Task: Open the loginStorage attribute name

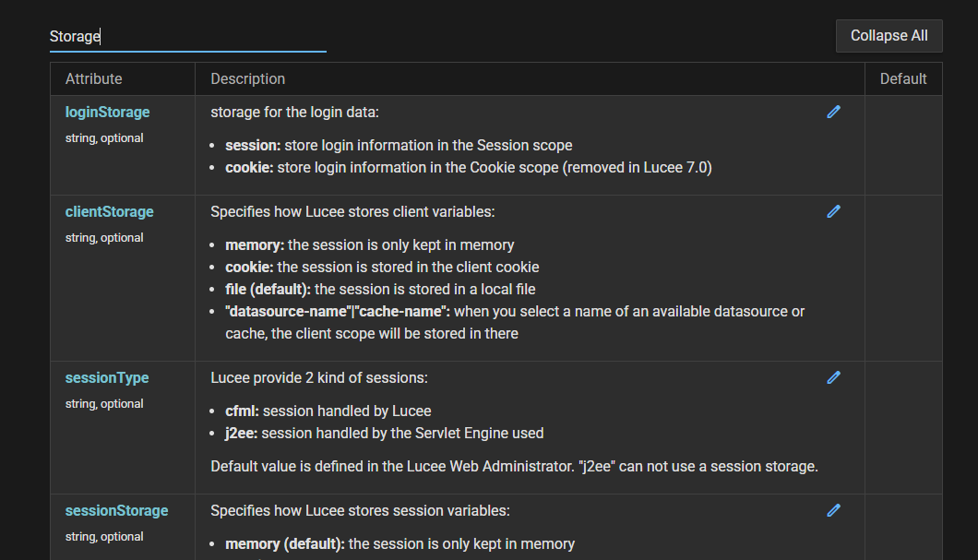Action: pyautogui.click(x=107, y=113)
